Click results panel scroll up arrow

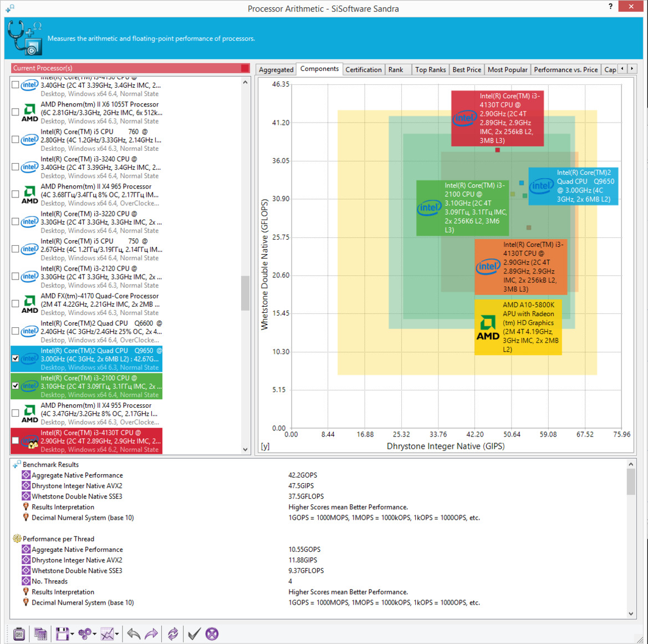click(631, 464)
